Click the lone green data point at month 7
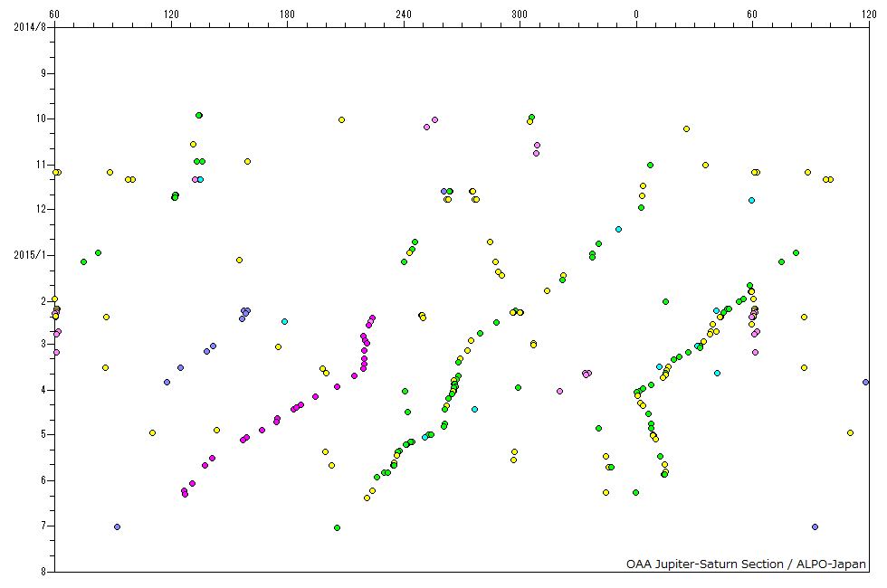 (337, 528)
